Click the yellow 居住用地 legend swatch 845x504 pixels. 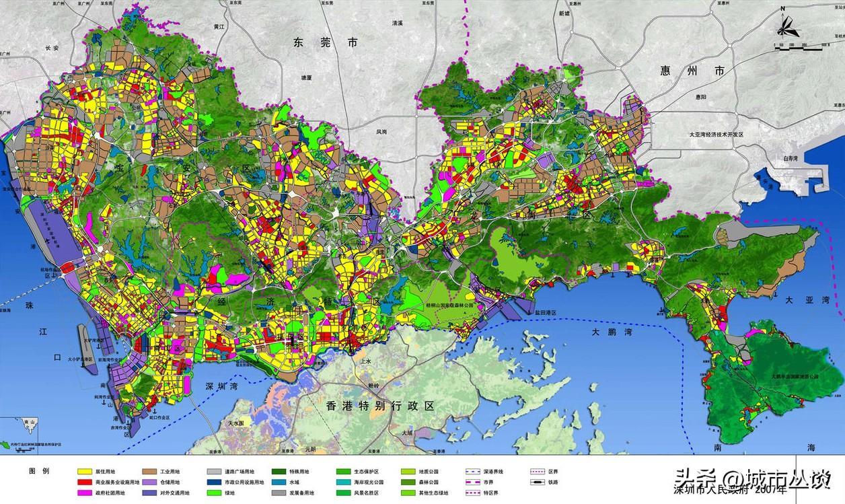pyautogui.click(x=85, y=472)
